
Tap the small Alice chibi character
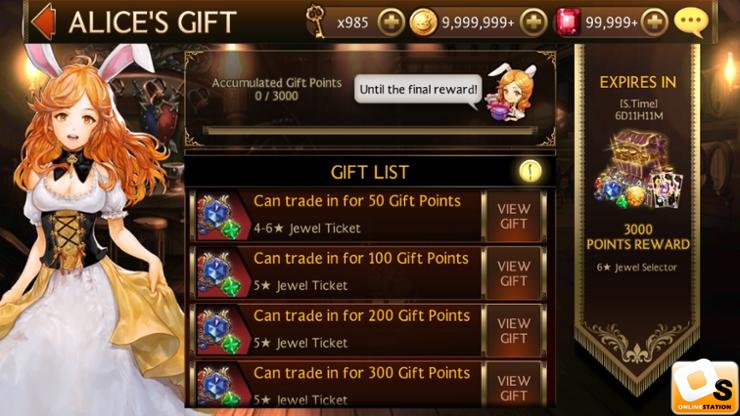coord(513,93)
